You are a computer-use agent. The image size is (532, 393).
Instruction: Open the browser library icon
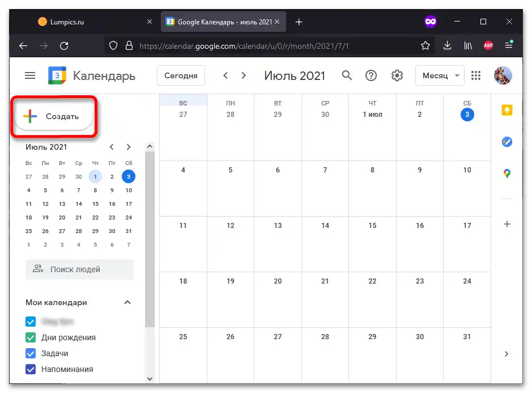(468, 45)
